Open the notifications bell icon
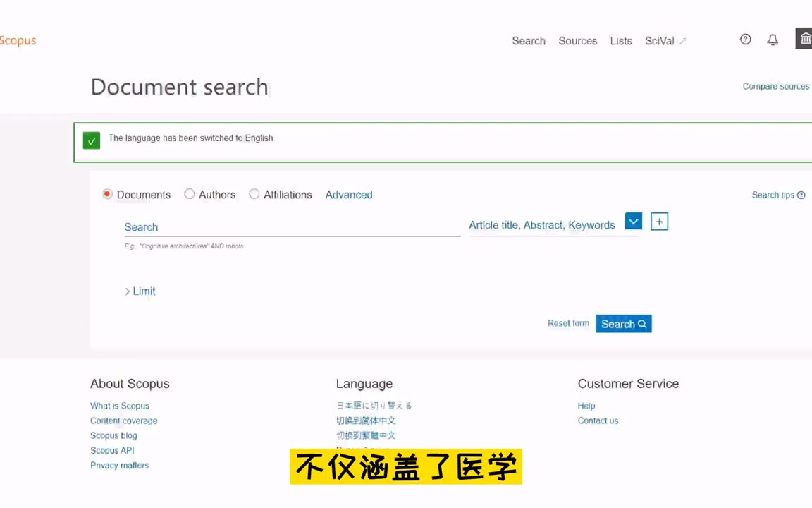Screen dimensions: 812x508 [773, 40]
